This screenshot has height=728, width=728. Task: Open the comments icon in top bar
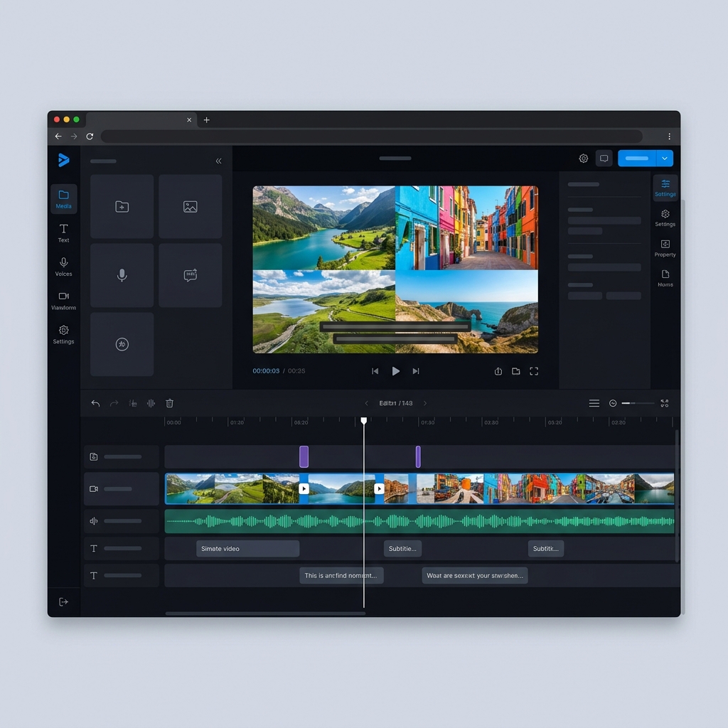[604, 159]
